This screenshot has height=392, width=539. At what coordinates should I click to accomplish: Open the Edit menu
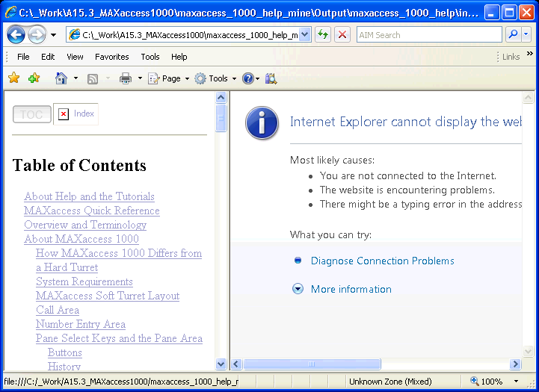click(x=48, y=57)
